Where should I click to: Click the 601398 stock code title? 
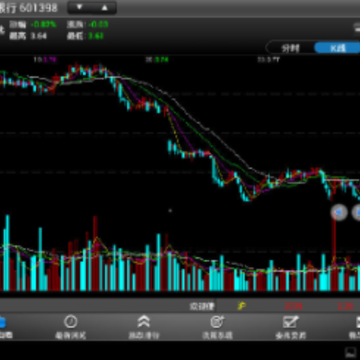pos(38,8)
